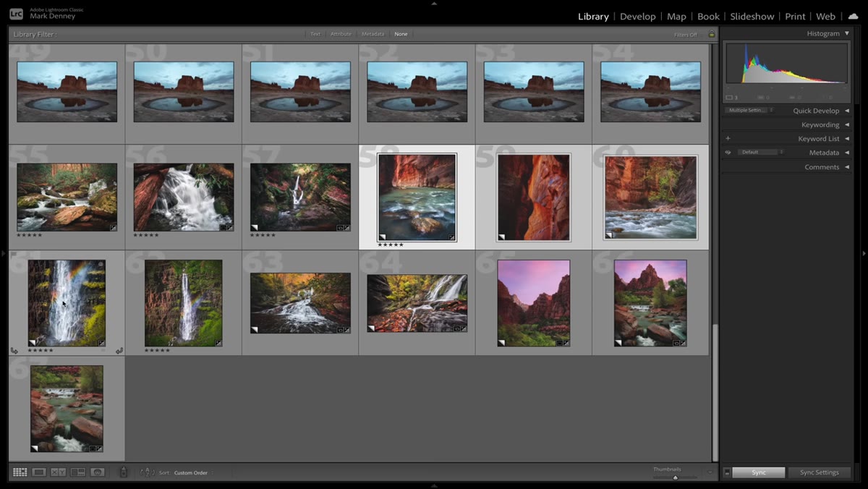Open the Map module
Viewport: 868px width, 489px height.
(676, 16)
